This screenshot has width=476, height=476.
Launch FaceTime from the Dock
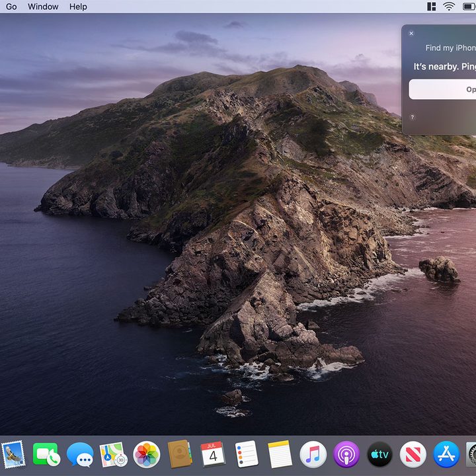[x=46, y=454]
